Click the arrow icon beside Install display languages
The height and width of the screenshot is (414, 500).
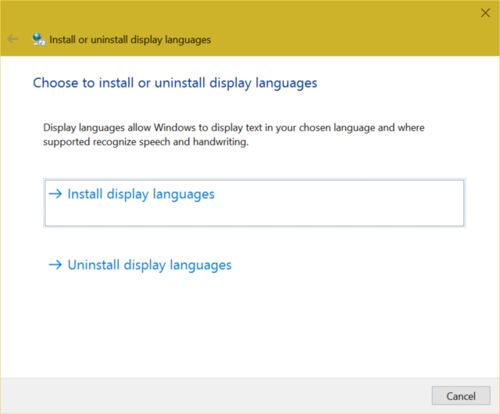point(55,194)
